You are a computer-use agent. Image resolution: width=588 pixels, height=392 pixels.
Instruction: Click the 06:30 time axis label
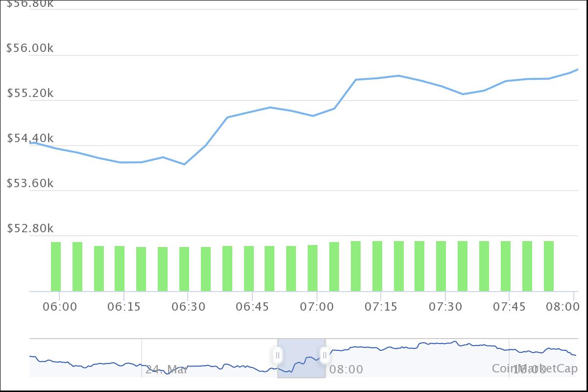pos(189,306)
